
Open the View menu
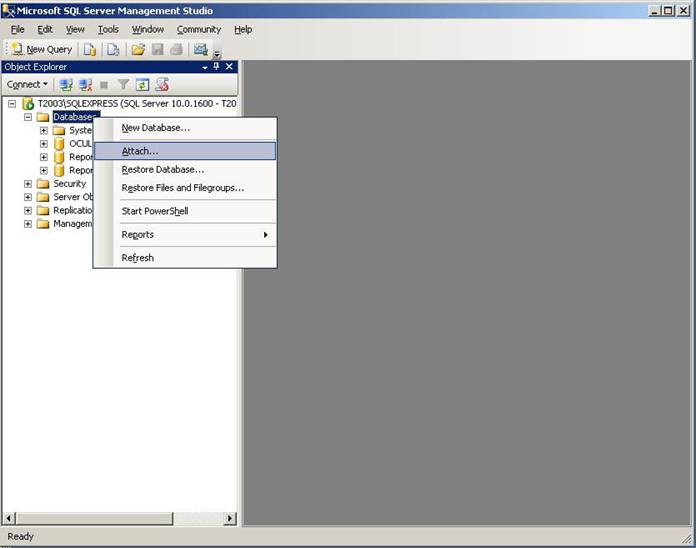click(x=75, y=29)
